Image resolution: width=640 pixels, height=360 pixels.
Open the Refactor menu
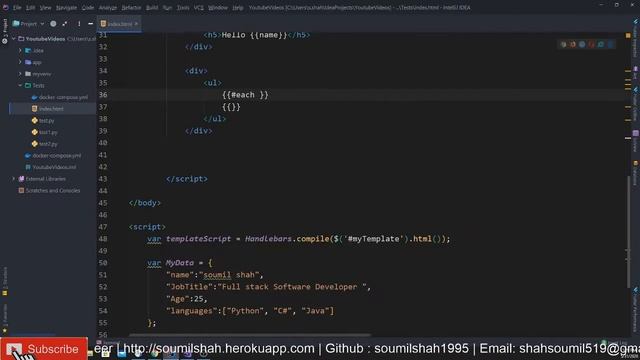point(131,7)
